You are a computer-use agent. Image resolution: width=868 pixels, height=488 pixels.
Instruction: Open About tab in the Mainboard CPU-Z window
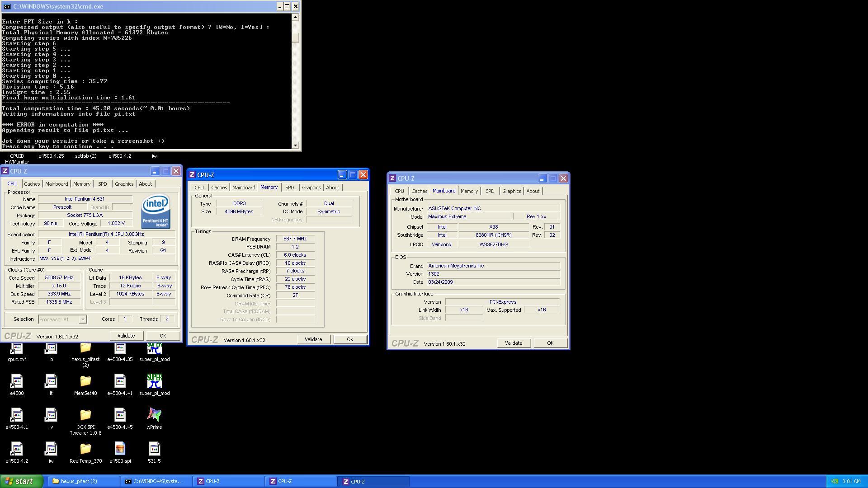click(x=533, y=191)
